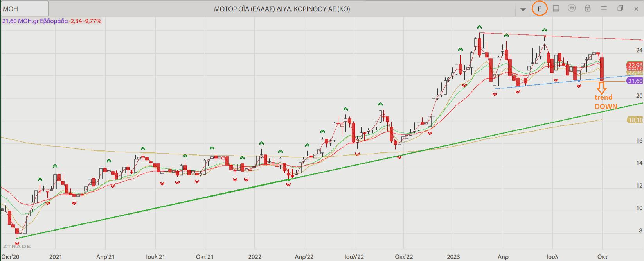The height and width of the screenshot is (261, 644).
Task: Click the 8 price axis label
Action: pos(641,231)
